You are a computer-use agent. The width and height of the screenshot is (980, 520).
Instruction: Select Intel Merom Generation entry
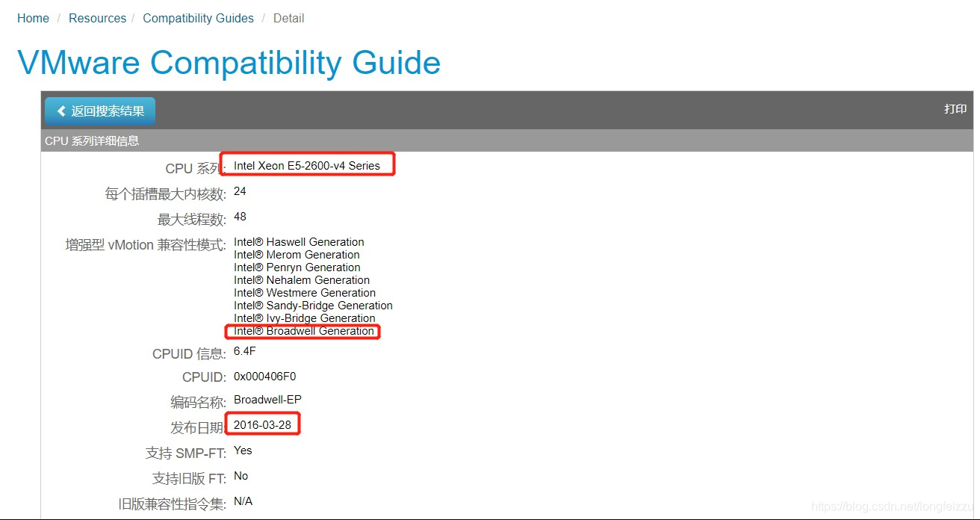coord(297,255)
